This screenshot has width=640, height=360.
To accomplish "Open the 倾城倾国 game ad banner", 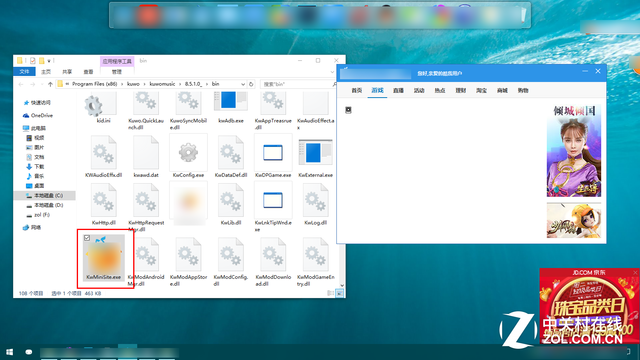I will pyautogui.click(x=574, y=151).
